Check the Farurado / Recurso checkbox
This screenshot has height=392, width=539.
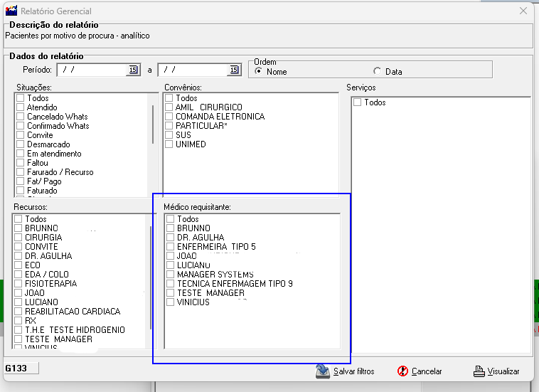pyautogui.click(x=21, y=172)
